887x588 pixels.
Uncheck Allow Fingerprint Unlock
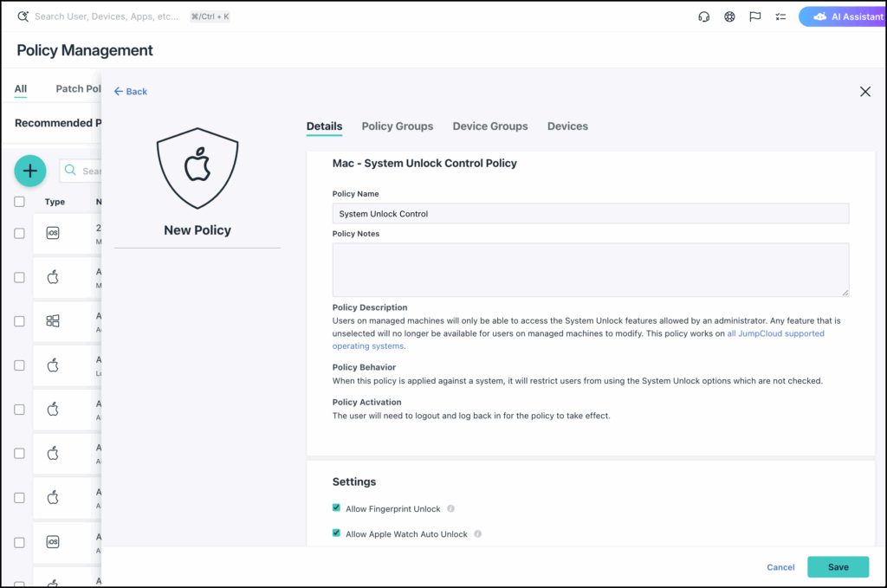click(336, 507)
